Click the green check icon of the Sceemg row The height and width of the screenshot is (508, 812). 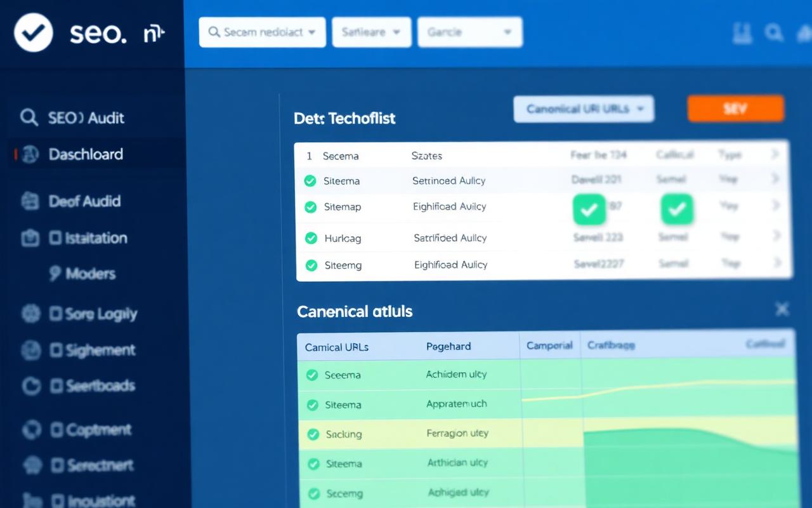313,493
